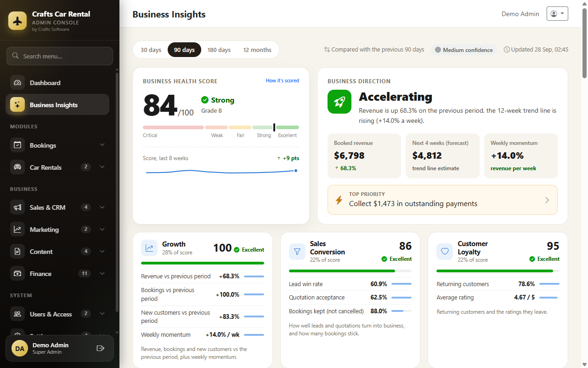Switch to the 12 months period
The width and height of the screenshot is (588, 368).
click(x=257, y=50)
